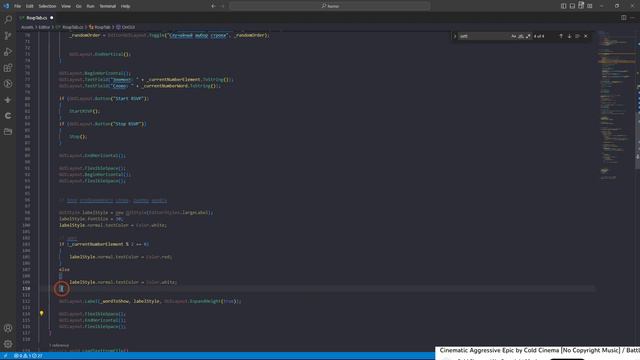Click the 'else' keyword on line 107
This screenshot has height=360, width=640.
(64, 270)
